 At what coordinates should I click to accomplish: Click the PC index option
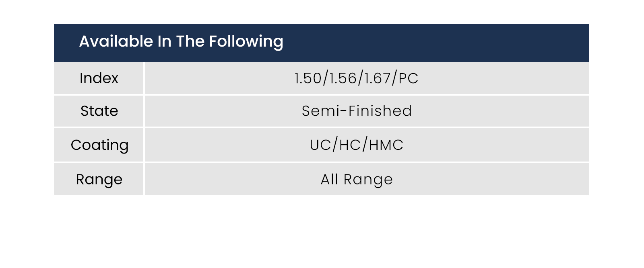409,78
